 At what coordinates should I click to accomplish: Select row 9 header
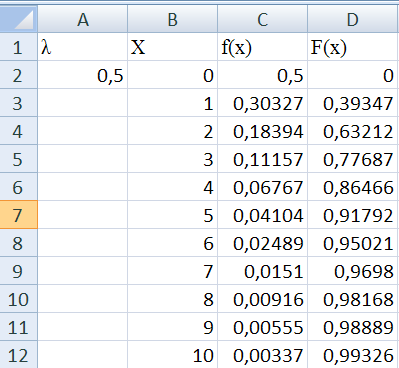coord(18,271)
